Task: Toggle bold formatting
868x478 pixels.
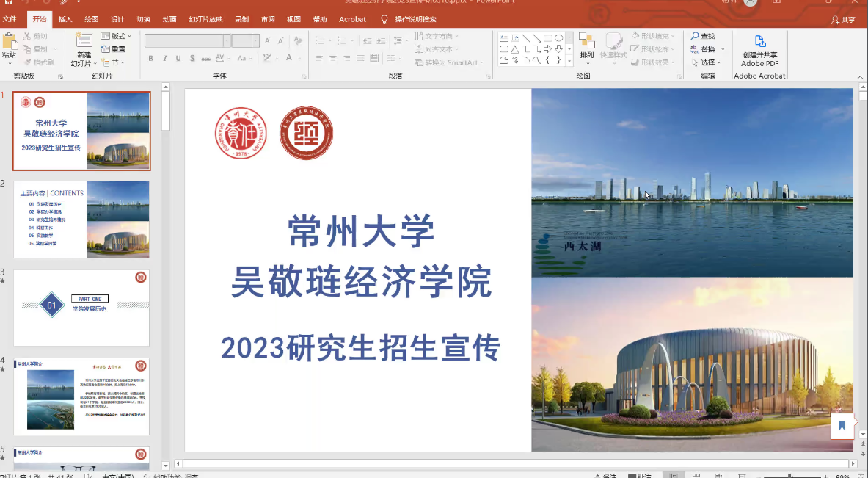Action: [150, 59]
